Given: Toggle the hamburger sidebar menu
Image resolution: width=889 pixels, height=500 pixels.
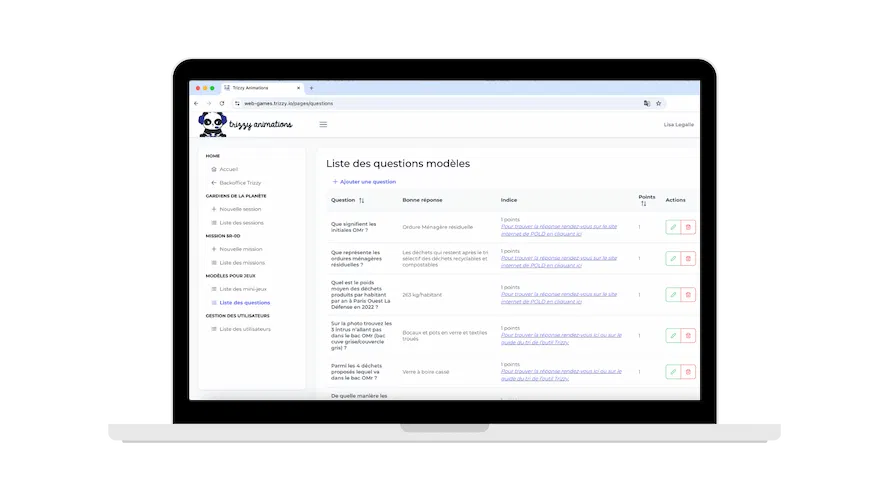Looking at the screenshot, I should [x=323, y=125].
